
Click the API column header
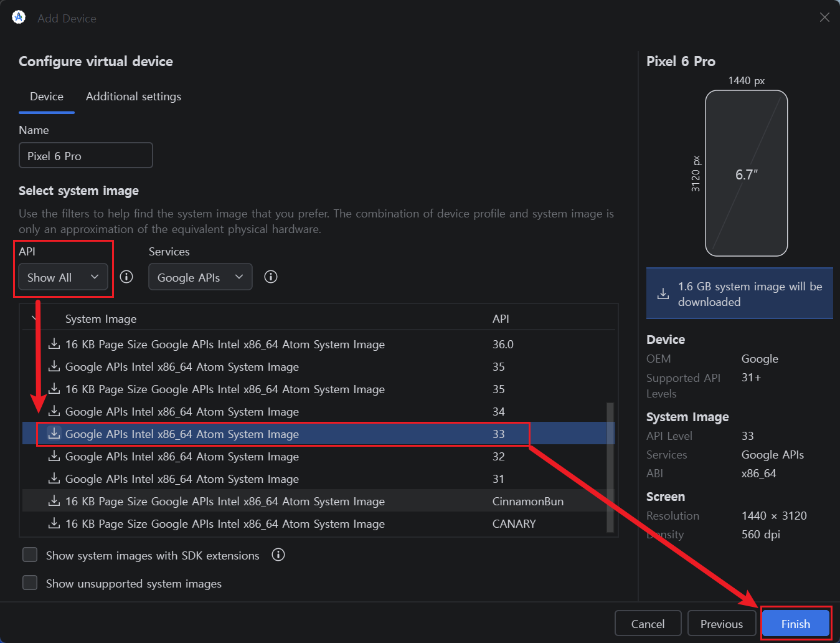click(501, 318)
